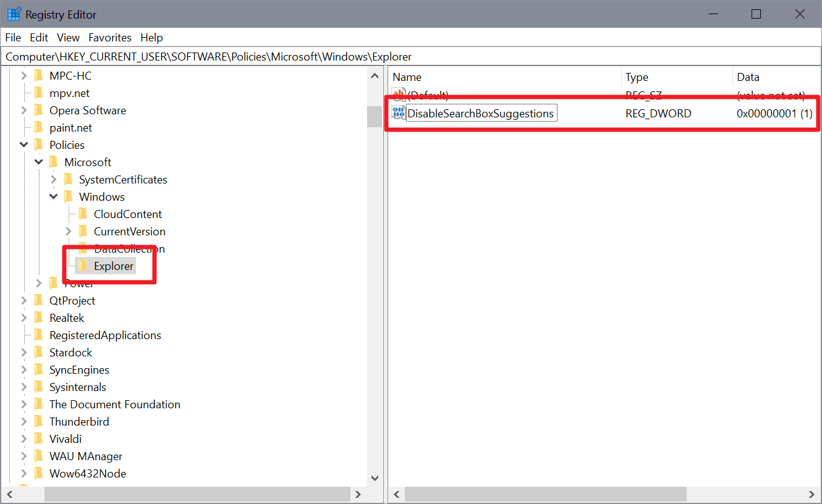Expand the QtProject key
Viewport: 822px width, 504px height.
pos(24,301)
